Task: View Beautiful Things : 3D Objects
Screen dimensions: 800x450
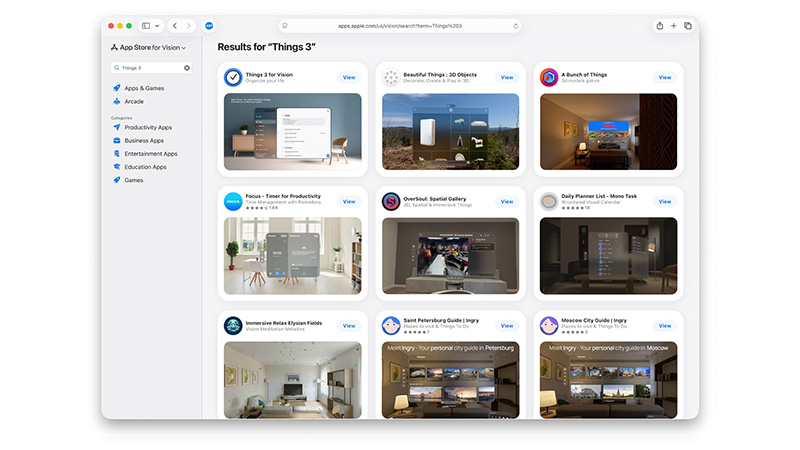Action: (x=507, y=78)
